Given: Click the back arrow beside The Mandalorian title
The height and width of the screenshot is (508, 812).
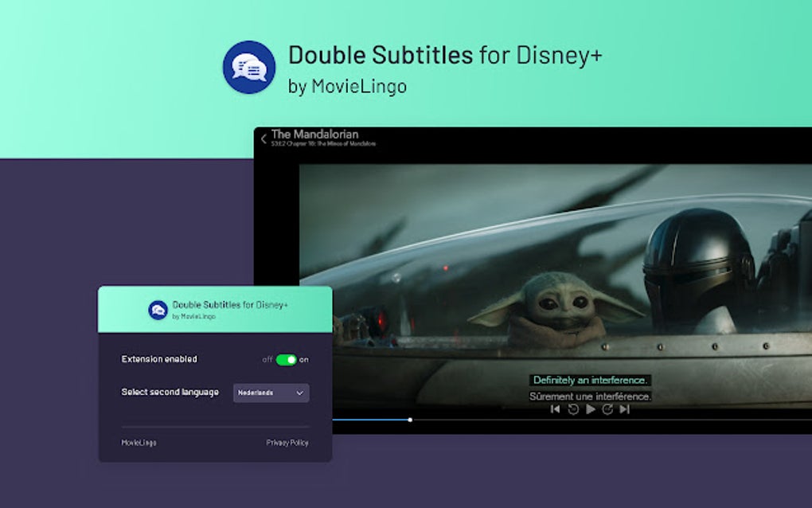Looking at the screenshot, I should tap(263, 138).
